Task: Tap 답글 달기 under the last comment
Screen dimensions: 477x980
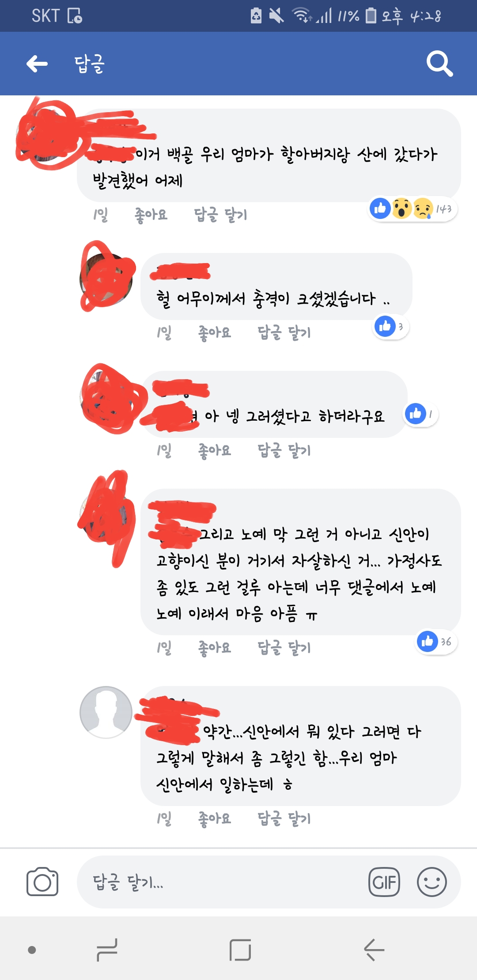Action: [x=284, y=818]
